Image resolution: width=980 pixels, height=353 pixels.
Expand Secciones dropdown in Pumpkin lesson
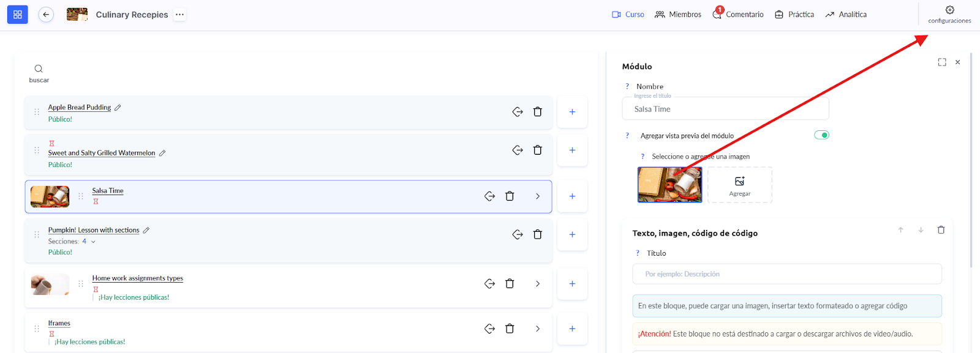pos(93,242)
